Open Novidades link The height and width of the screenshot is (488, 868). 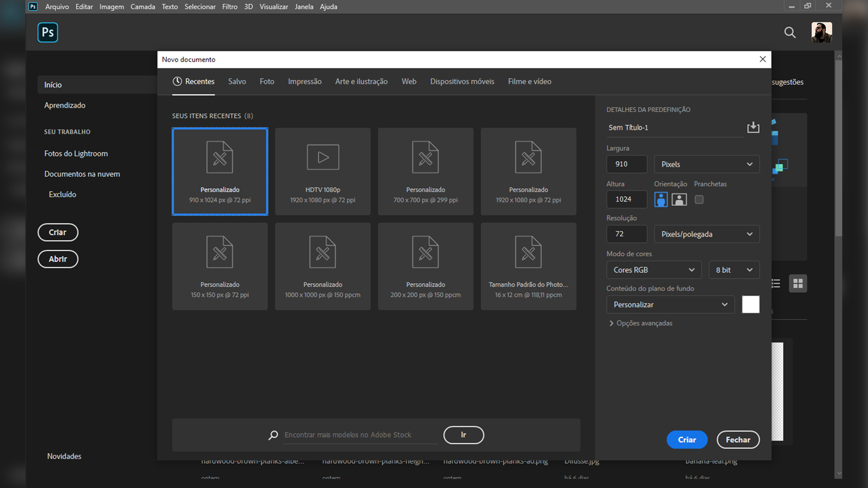pyautogui.click(x=64, y=456)
